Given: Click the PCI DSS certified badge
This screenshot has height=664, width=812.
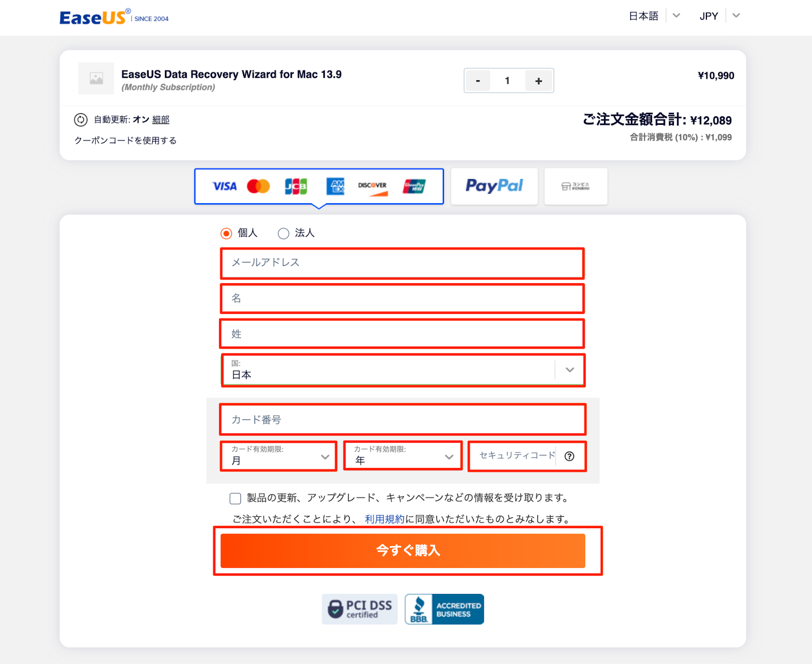Looking at the screenshot, I should pos(359,609).
